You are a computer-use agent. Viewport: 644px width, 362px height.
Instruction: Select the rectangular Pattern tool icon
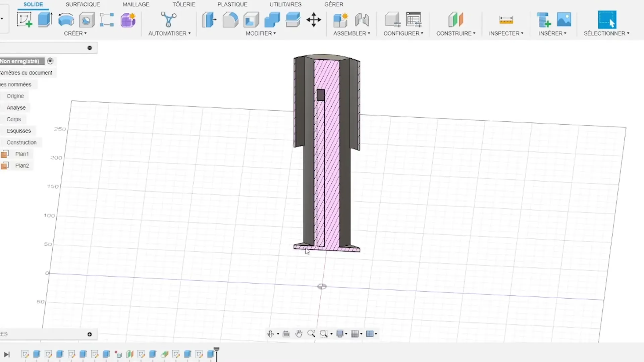point(107,20)
